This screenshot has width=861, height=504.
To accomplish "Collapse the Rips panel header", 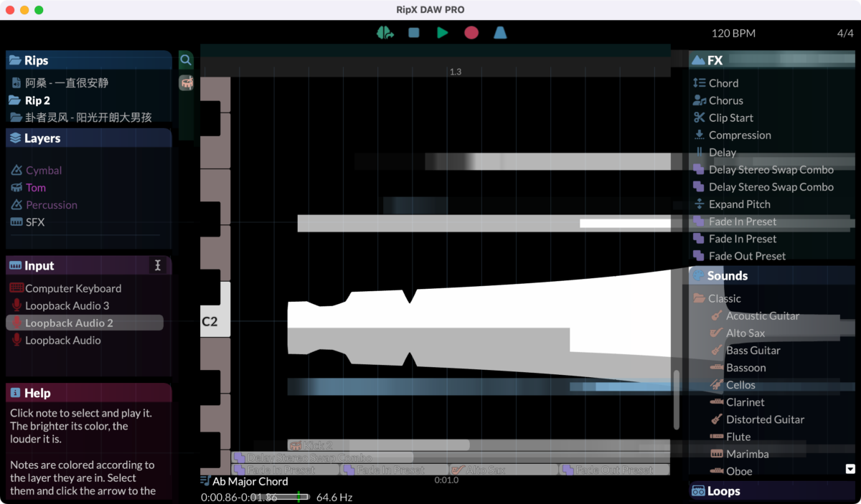I will pos(89,60).
